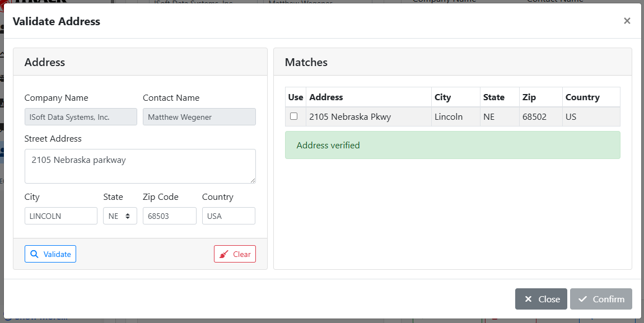Open the State dropdown showing NE
The width and height of the screenshot is (644, 323).
click(120, 216)
